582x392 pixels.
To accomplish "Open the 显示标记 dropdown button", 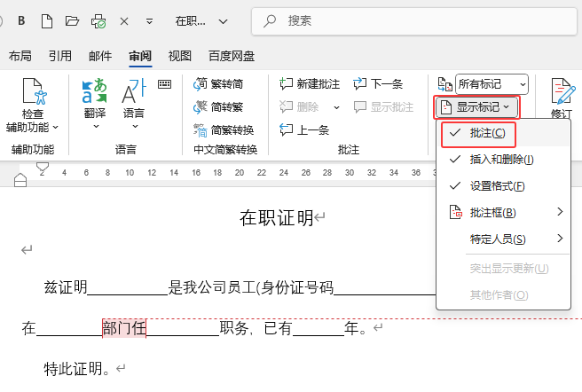I will 476,107.
